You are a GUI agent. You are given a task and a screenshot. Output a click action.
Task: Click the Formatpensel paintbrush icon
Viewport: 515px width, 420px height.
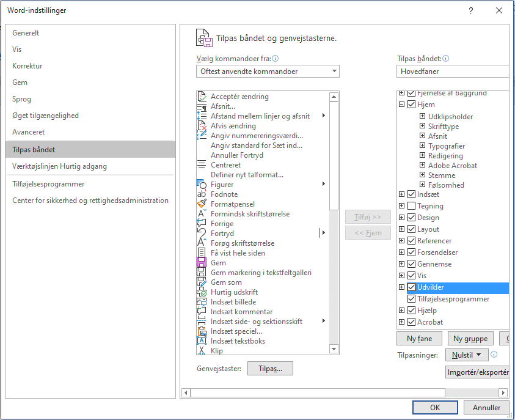pyautogui.click(x=202, y=204)
